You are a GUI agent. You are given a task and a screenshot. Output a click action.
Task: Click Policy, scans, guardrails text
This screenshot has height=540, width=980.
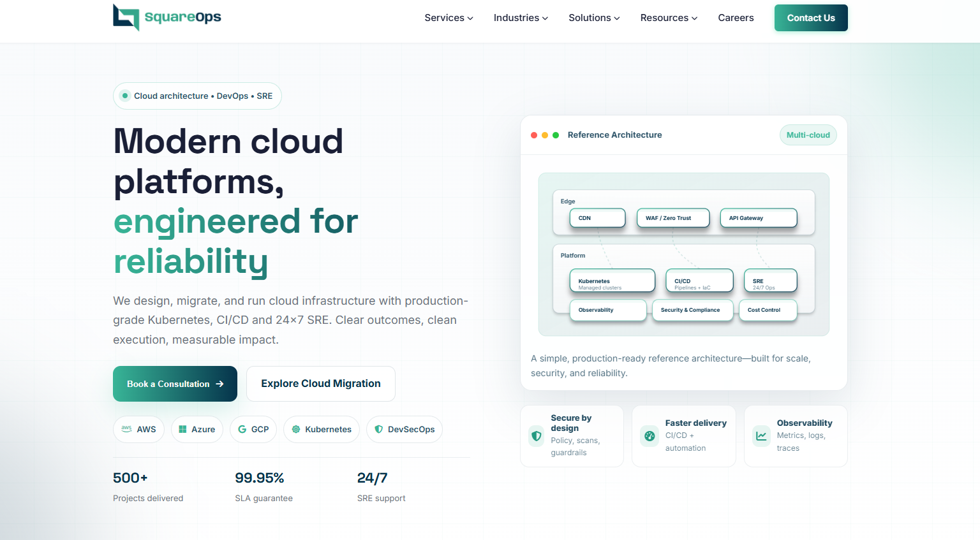click(x=575, y=446)
